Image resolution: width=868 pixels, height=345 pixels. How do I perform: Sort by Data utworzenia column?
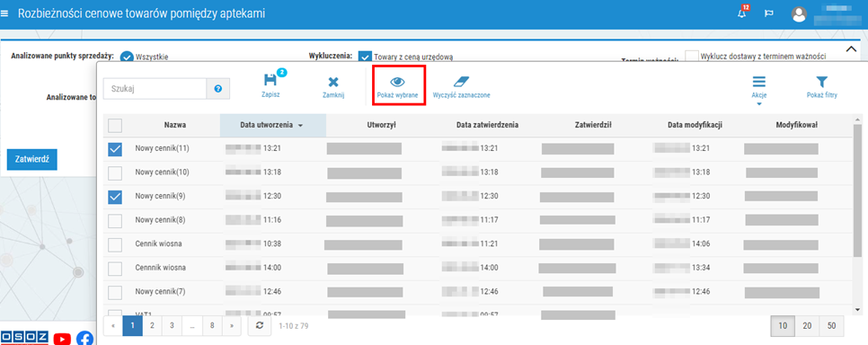coord(273,125)
